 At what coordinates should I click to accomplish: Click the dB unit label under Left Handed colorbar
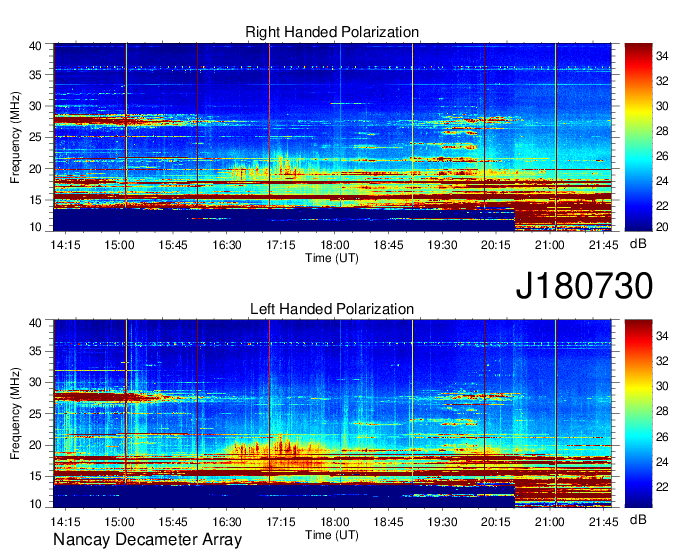[x=638, y=519]
